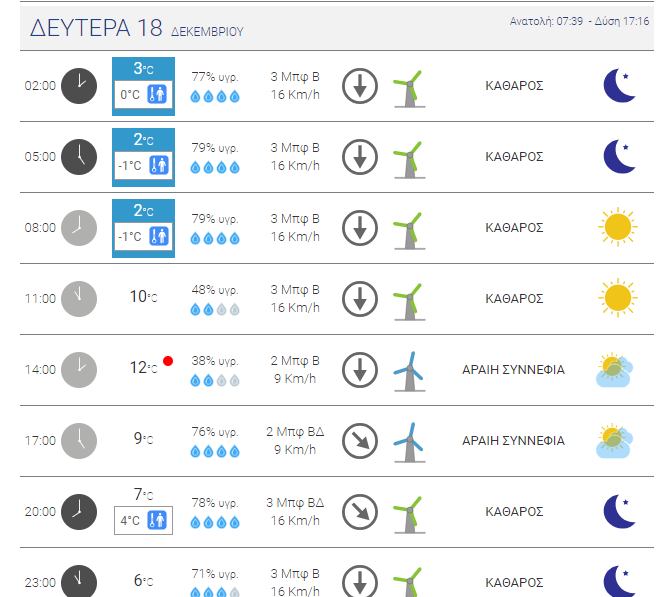
Task: Click the sunrise 07:39 sunset text
Action: point(579,21)
